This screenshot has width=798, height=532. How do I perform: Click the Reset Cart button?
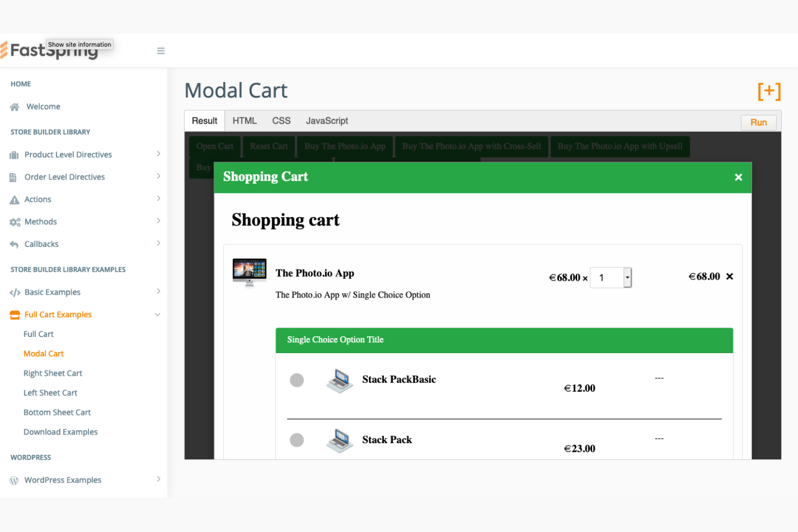pos(269,146)
